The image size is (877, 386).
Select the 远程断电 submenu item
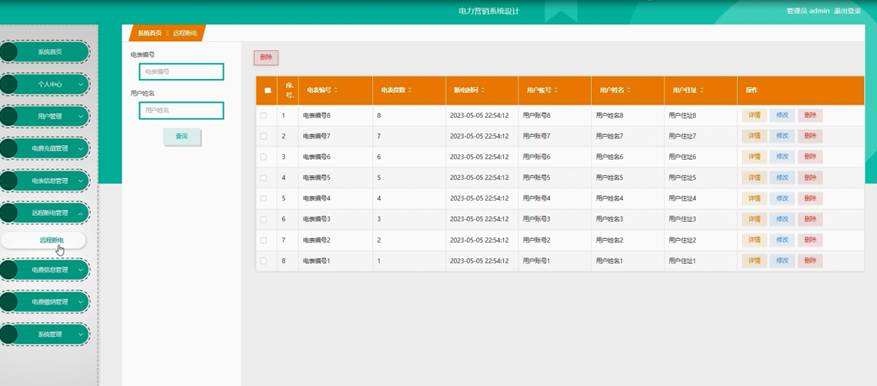44,240
